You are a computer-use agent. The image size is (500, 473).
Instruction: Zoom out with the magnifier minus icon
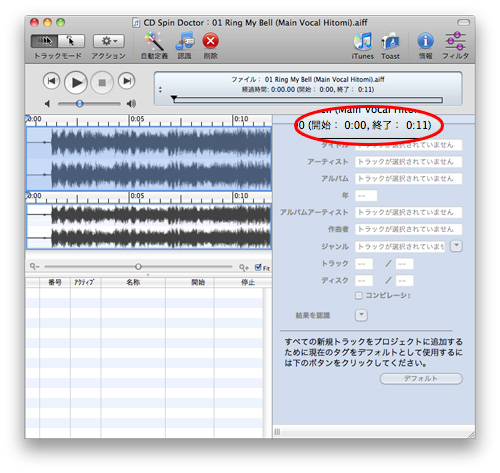pyautogui.click(x=35, y=266)
